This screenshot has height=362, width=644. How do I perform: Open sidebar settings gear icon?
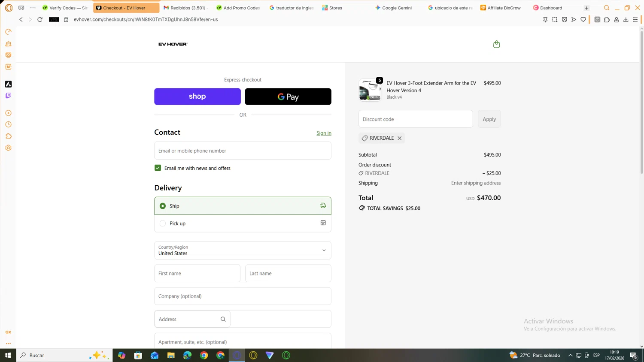[x=8, y=148]
